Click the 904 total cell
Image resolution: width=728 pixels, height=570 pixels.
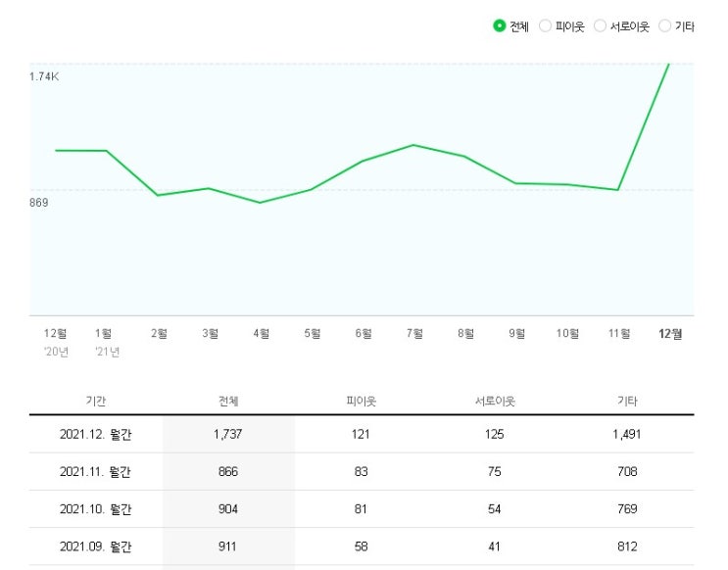pos(228,509)
